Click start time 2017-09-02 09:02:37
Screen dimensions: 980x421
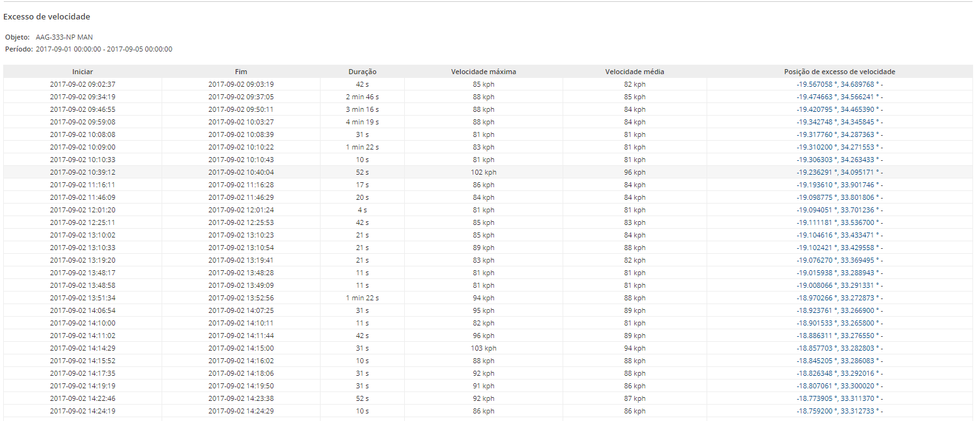point(82,84)
